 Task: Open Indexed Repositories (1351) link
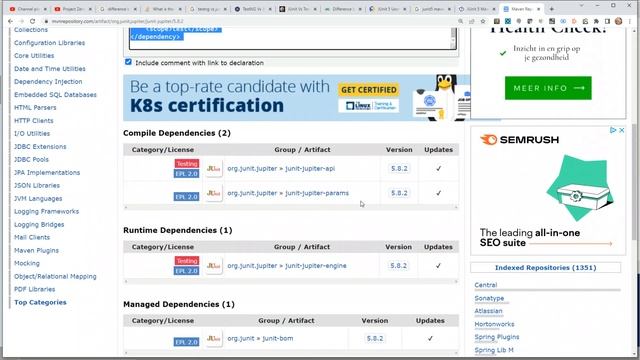coord(545,268)
